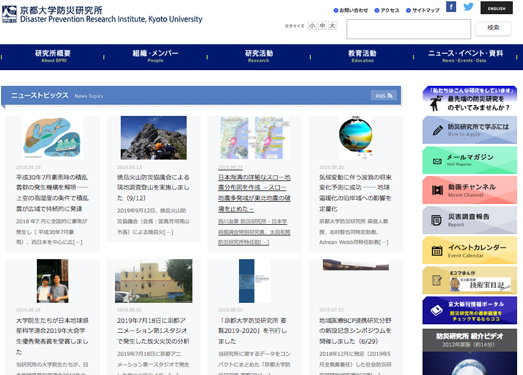This screenshot has width=523, height=375.
Task: Open headline 平成30年7月豪雨時の積乱雲群
Action: pyautogui.click(x=52, y=193)
